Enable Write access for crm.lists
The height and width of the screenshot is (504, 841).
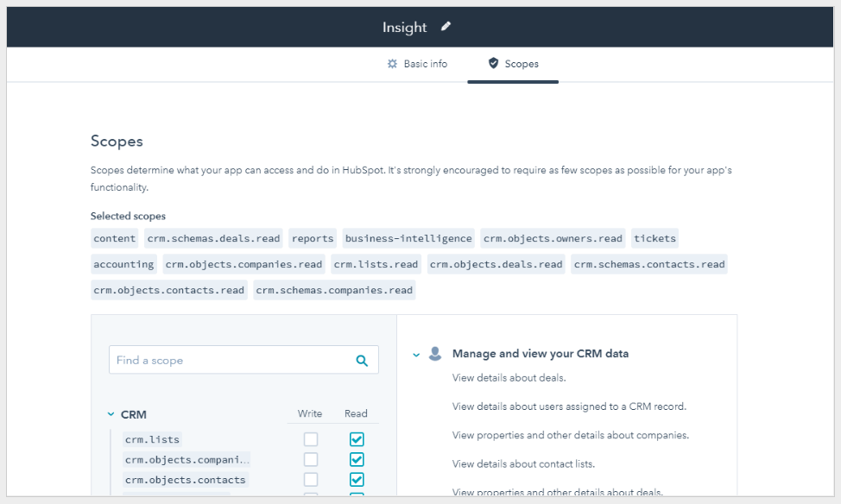click(310, 439)
